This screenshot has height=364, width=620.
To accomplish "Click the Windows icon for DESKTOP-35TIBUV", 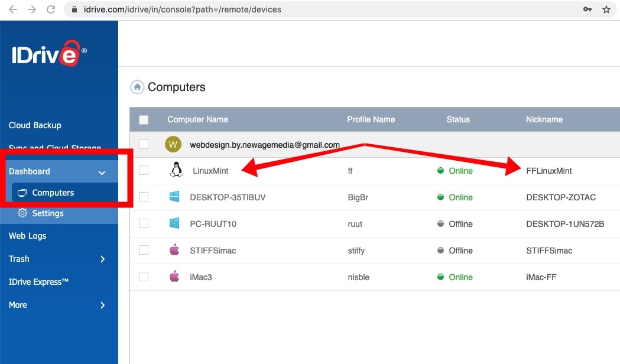I will click(x=174, y=197).
